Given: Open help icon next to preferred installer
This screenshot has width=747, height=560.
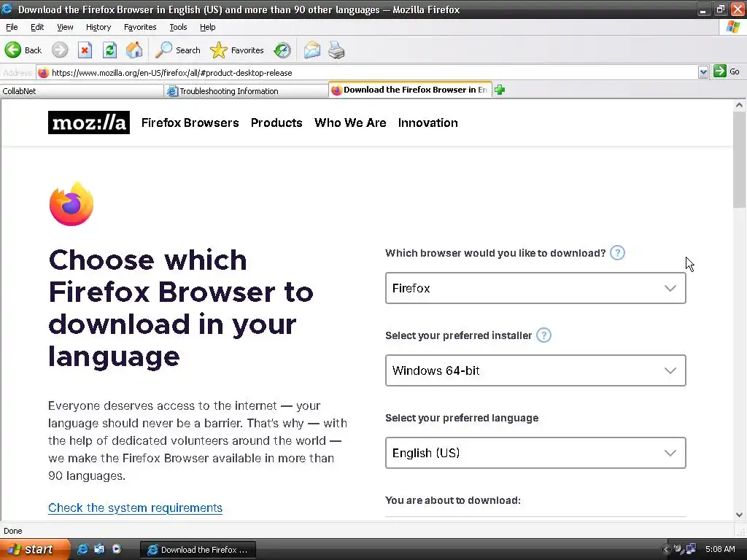Looking at the screenshot, I should point(543,335).
